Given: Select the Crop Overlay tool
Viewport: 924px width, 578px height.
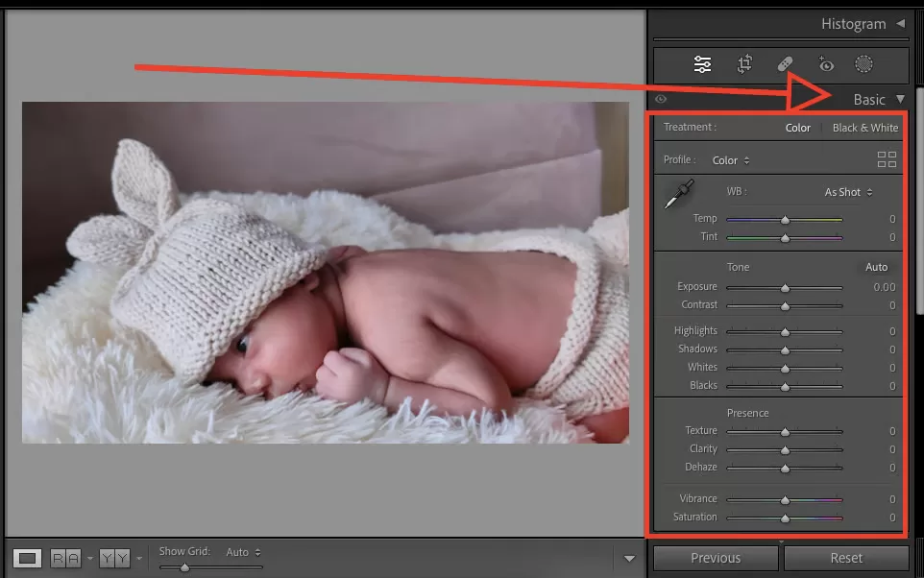Looking at the screenshot, I should click(x=744, y=64).
